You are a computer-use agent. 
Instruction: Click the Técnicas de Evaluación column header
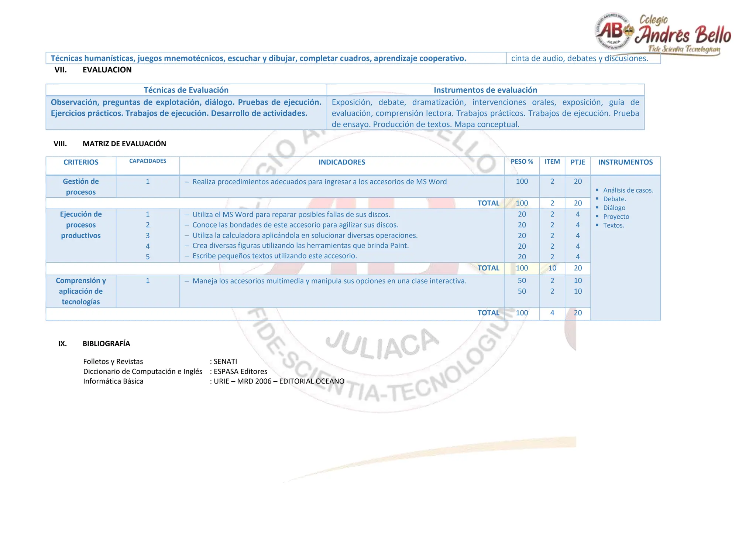tap(186, 90)
